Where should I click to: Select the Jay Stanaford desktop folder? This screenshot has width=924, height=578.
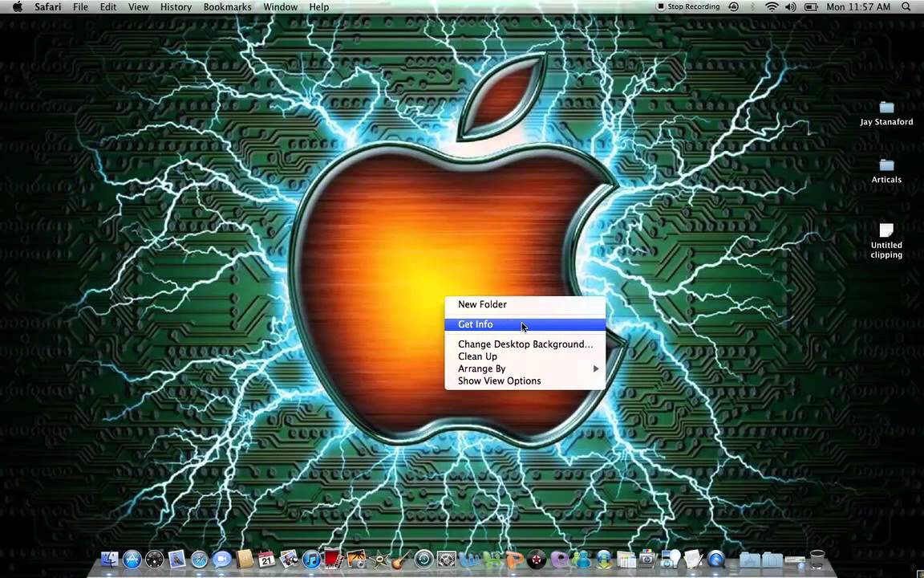pyautogui.click(x=886, y=112)
